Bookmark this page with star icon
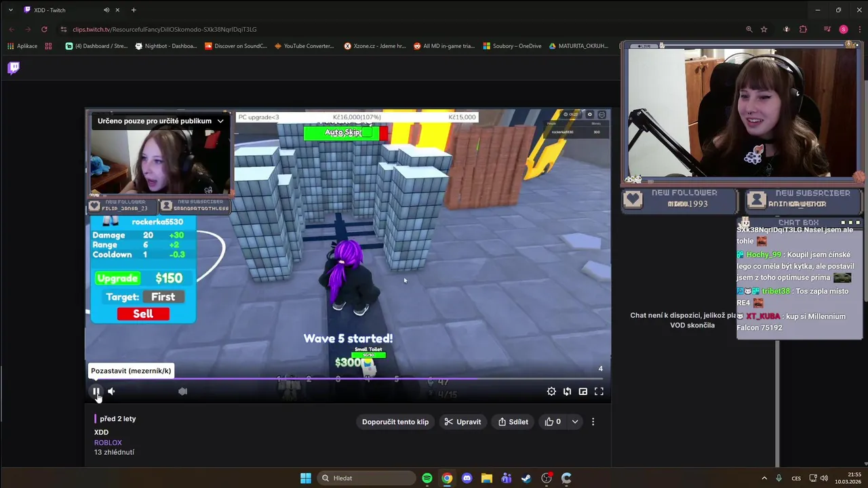Viewport: 868px width, 488px height. click(x=764, y=29)
